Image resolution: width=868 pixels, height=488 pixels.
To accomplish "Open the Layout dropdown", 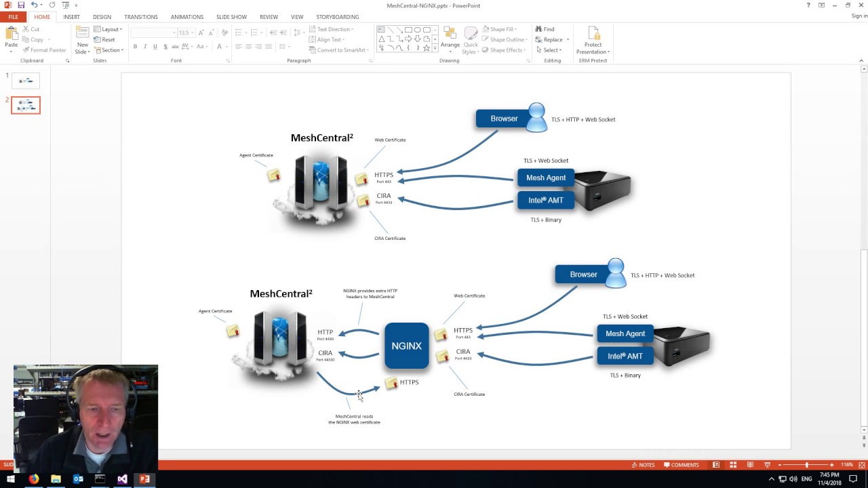I will pos(108,29).
